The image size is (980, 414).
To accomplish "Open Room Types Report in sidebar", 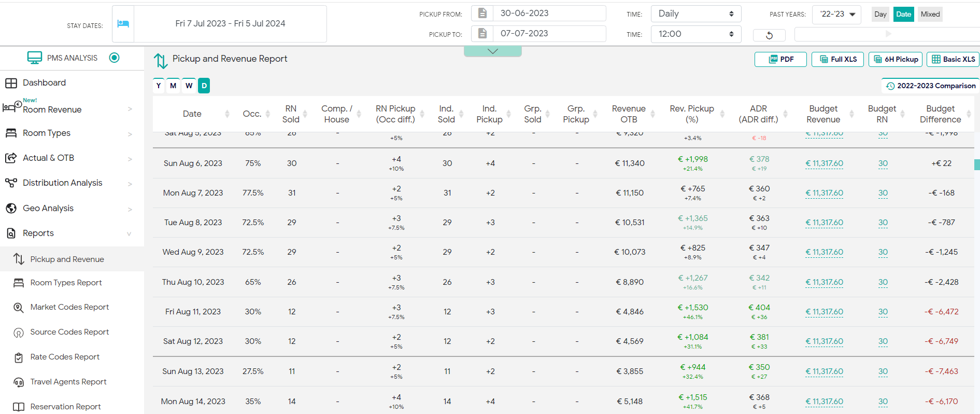I will [x=66, y=283].
